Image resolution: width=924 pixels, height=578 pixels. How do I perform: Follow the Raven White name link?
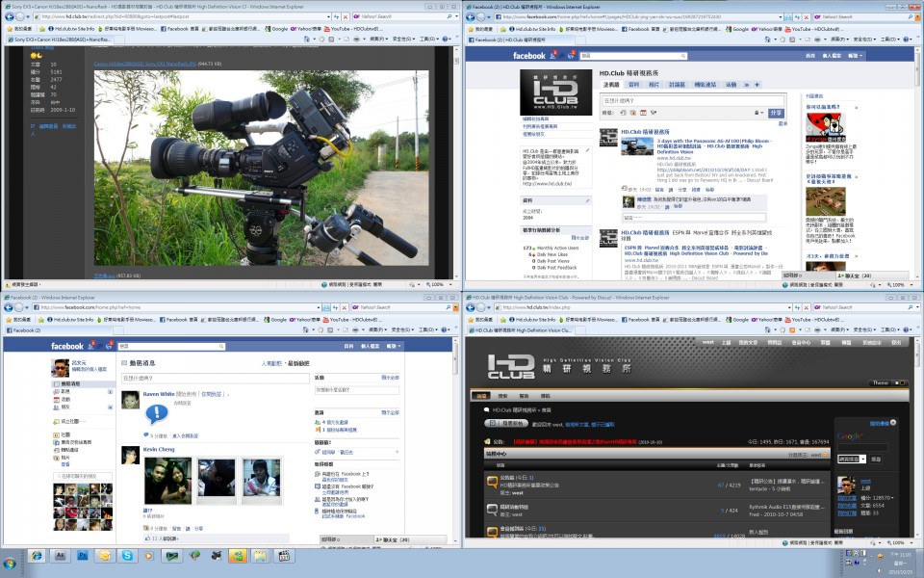click(x=159, y=394)
